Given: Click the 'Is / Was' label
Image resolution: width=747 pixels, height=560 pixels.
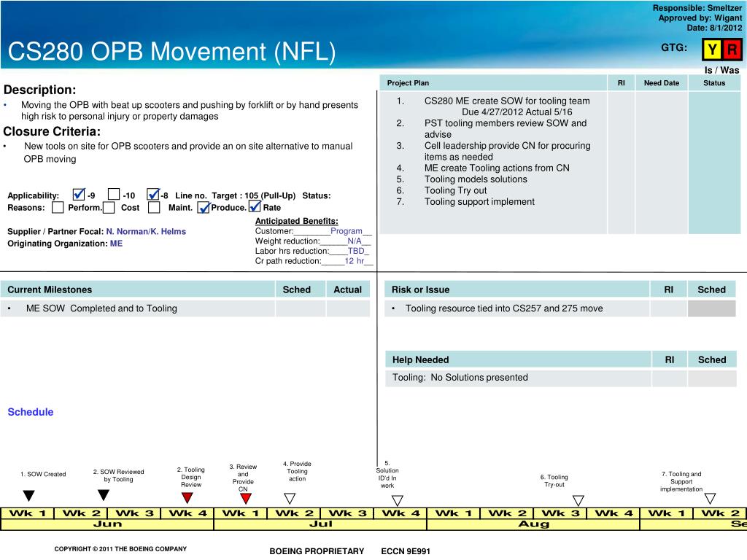Looking at the screenshot, I should pyautogui.click(x=721, y=70).
